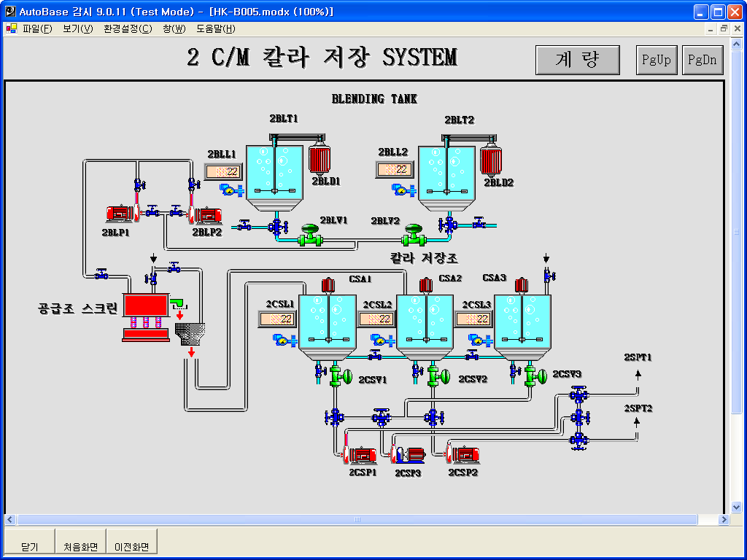Click the horizontal scrollbar thumb
747x560 pixels.
click(x=357, y=520)
